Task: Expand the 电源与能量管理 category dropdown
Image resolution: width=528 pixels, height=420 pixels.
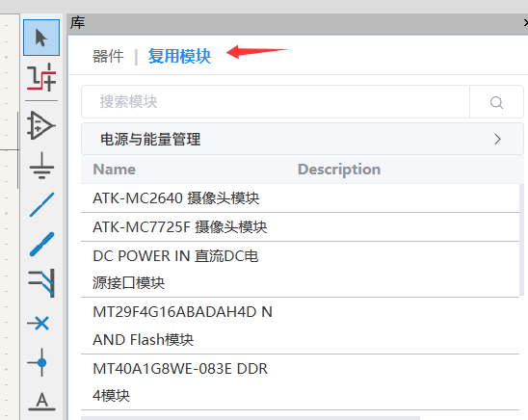Action: (302, 139)
